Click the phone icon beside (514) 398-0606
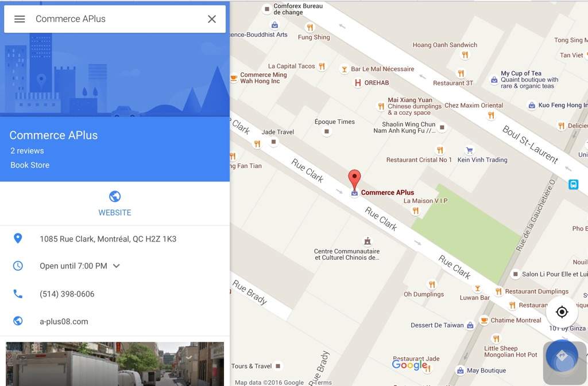This screenshot has width=588, height=386. [18, 294]
